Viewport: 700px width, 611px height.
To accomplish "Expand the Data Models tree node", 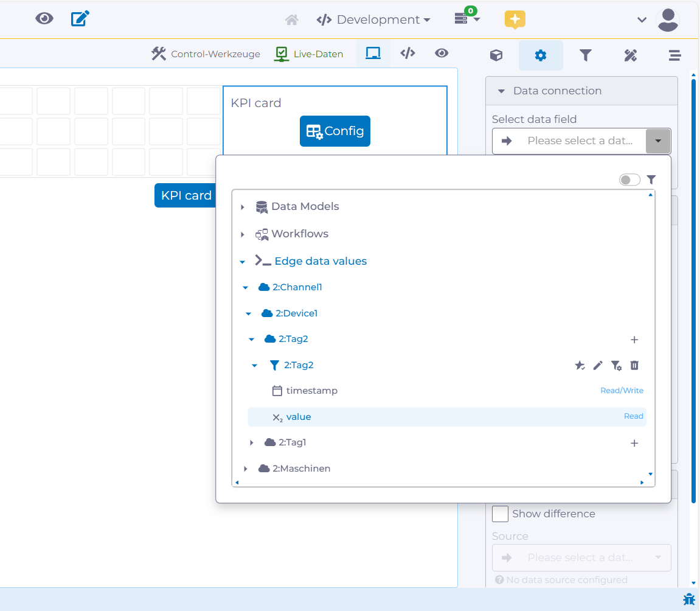I will [242, 206].
